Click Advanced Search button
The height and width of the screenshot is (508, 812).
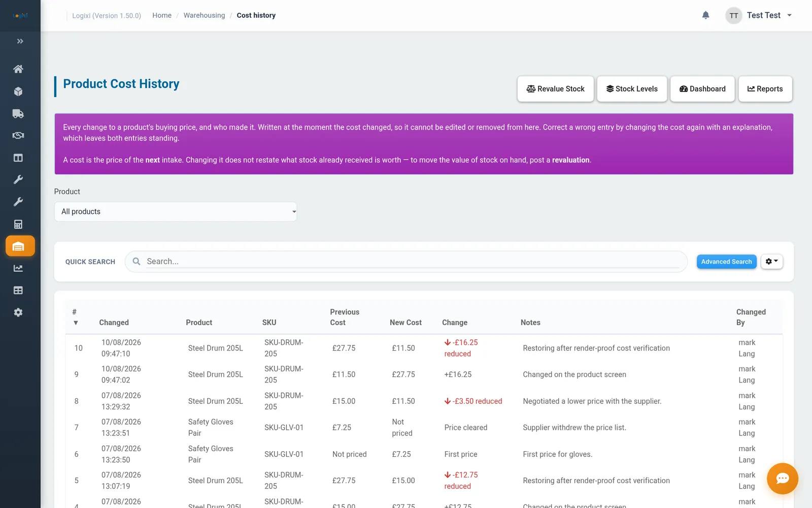tap(726, 262)
